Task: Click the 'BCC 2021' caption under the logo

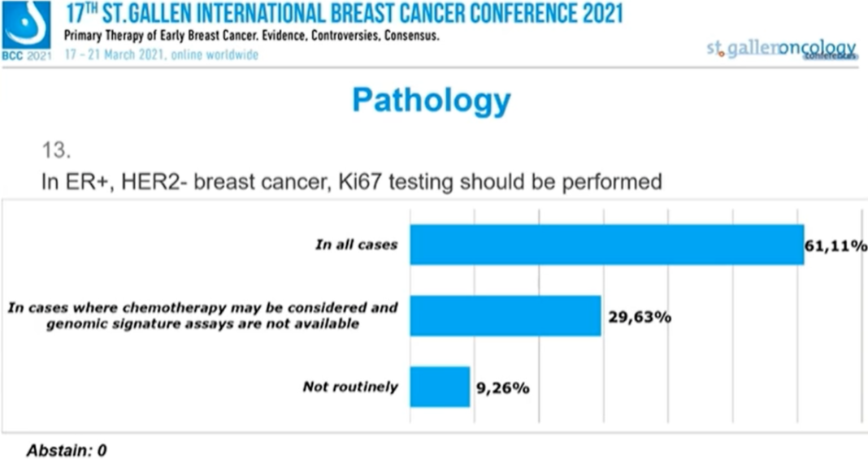Action: point(26,54)
